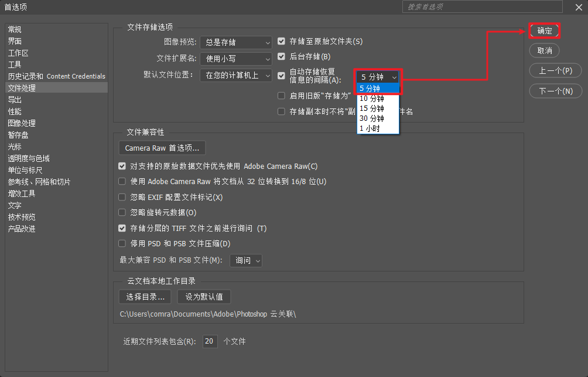Focus the 搜索首选项 search field
The height and width of the screenshot is (377, 588).
[x=482, y=7]
